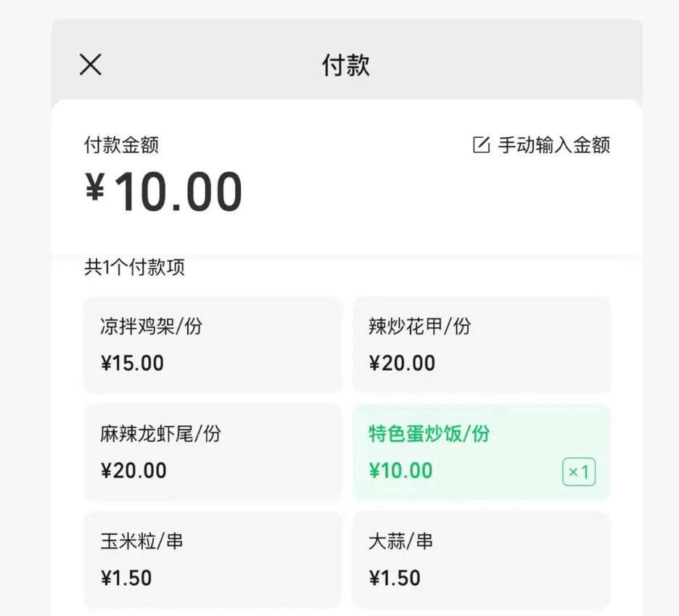Deselect the highlighted 特色蛋炒饭/份 item
Screen dimensions: 679x616
click(481, 452)
